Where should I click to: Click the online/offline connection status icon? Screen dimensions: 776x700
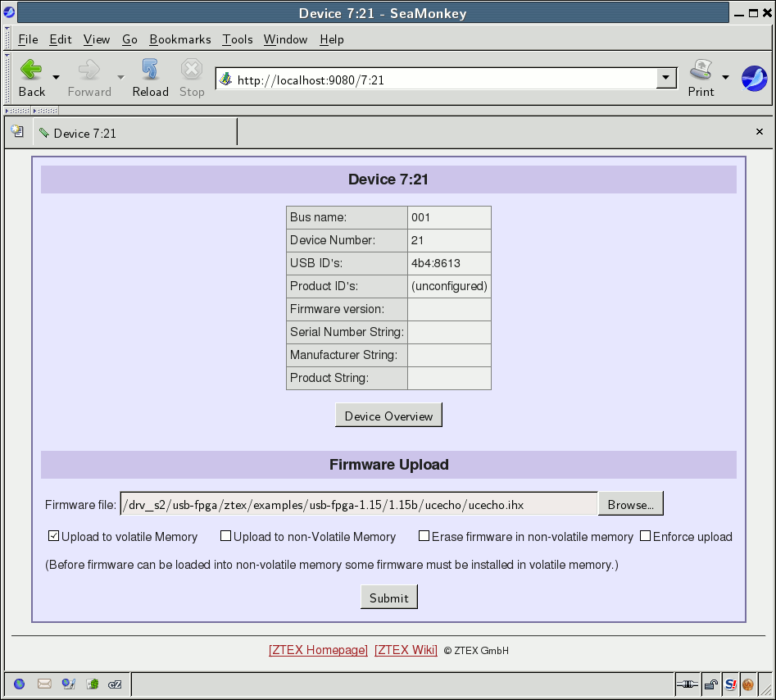click(x=688, y=684)
